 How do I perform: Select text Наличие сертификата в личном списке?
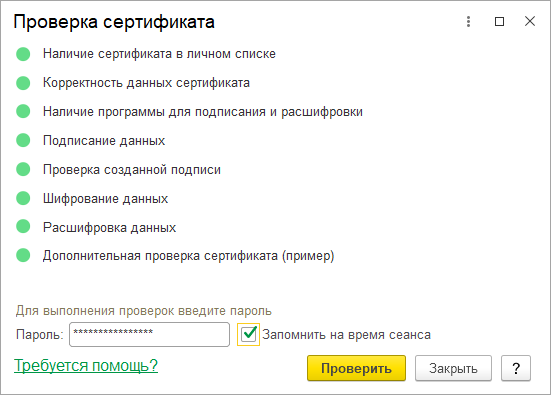pyautogui.click(x=159, y=54)
